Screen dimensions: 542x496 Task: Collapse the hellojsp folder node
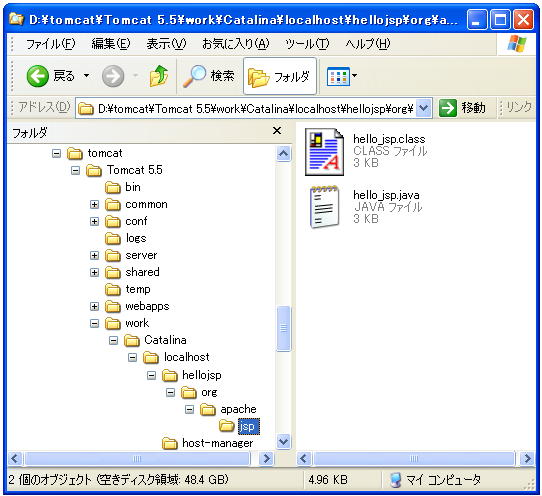[151, 375]
